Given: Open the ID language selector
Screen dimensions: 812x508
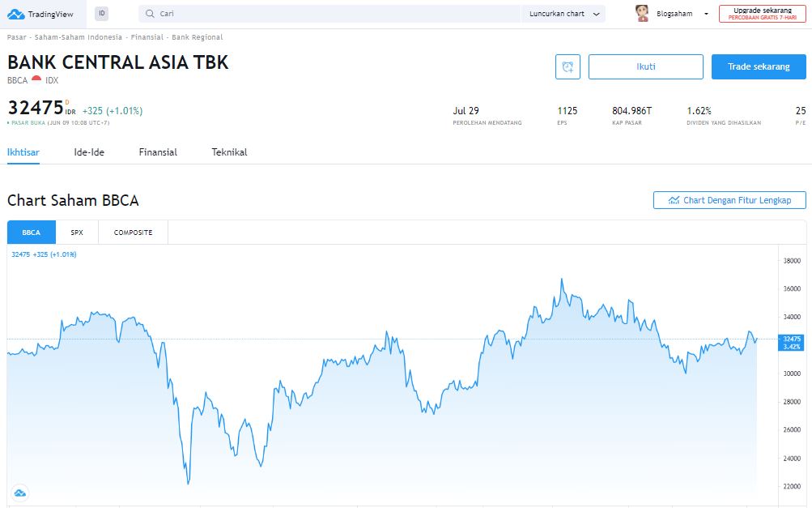Looking at the screenshot, I should [101, 14].
